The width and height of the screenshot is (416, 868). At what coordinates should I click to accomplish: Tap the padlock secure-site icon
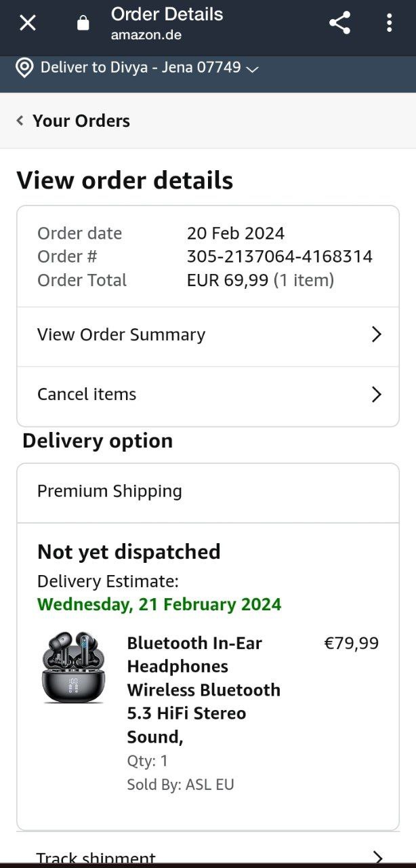pyautogui.click(x=83, y=24)
